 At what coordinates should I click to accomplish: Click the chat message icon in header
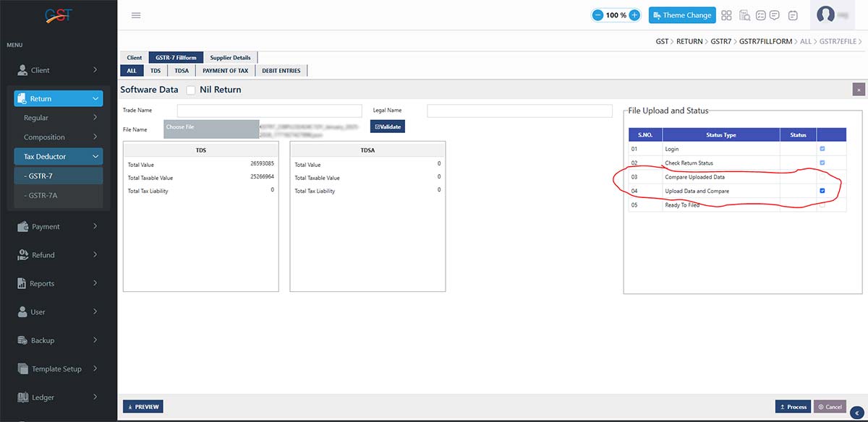click(774, 15)
